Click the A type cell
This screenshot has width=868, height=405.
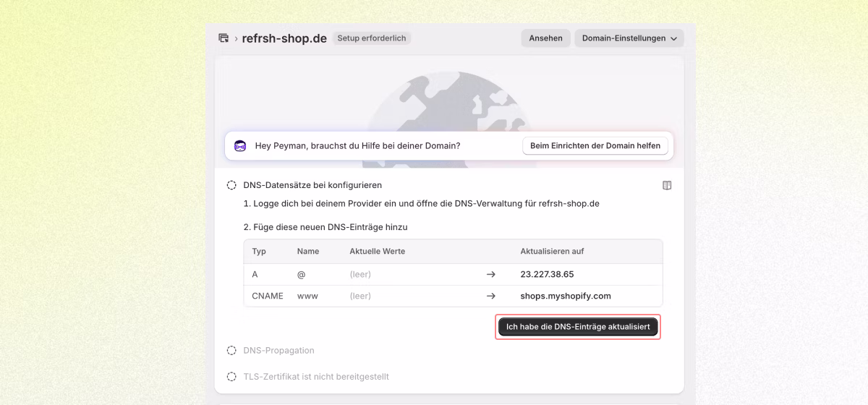click(x=255, y=275)
